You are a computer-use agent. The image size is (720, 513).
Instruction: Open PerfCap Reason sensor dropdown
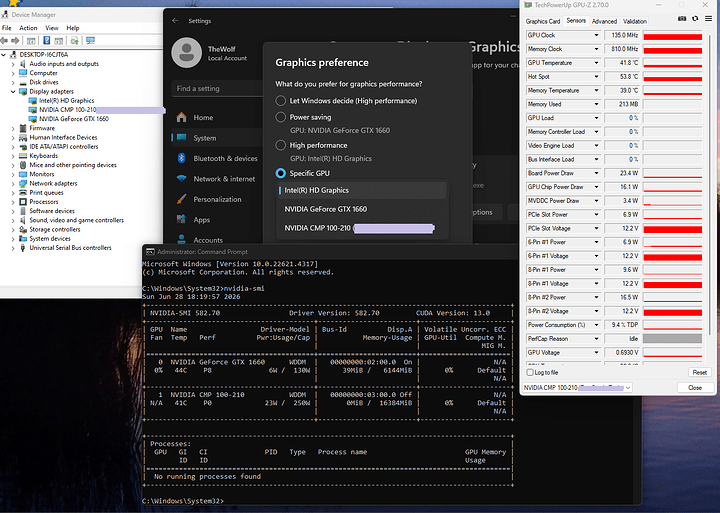pyautogui.click(x=596, y=338)
